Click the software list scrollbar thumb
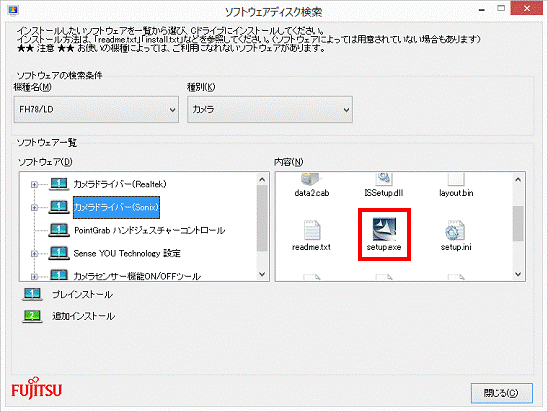The height and width of the screenshot is (412, 548). coord(262,218)
